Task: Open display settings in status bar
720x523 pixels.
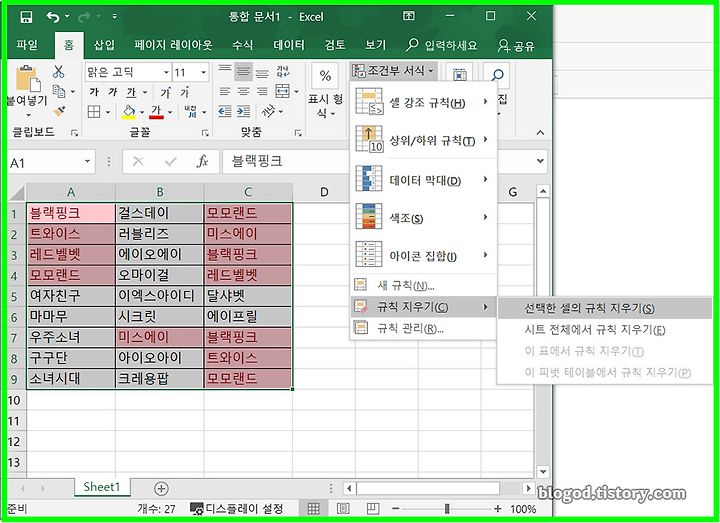Action: [x=237, y=508]
